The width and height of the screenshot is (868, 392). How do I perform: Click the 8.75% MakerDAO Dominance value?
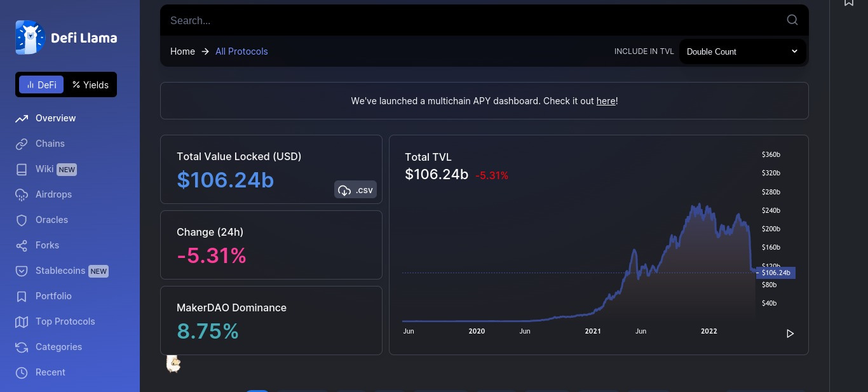pos(208,331)
